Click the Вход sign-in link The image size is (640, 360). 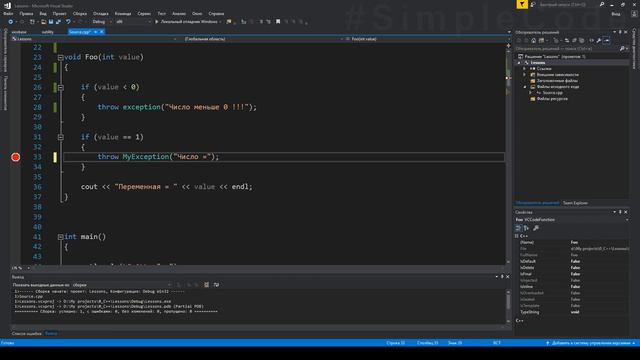pyautogui.click(x=616, y=14)
